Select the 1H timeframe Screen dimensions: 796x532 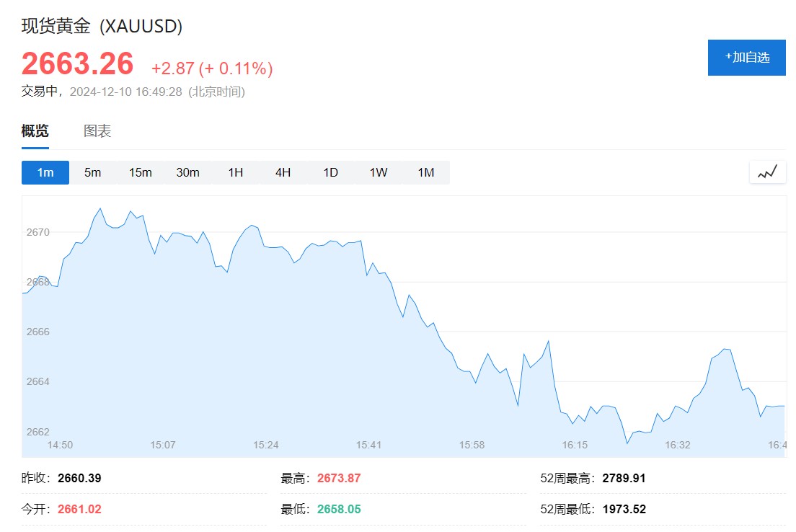236,173
